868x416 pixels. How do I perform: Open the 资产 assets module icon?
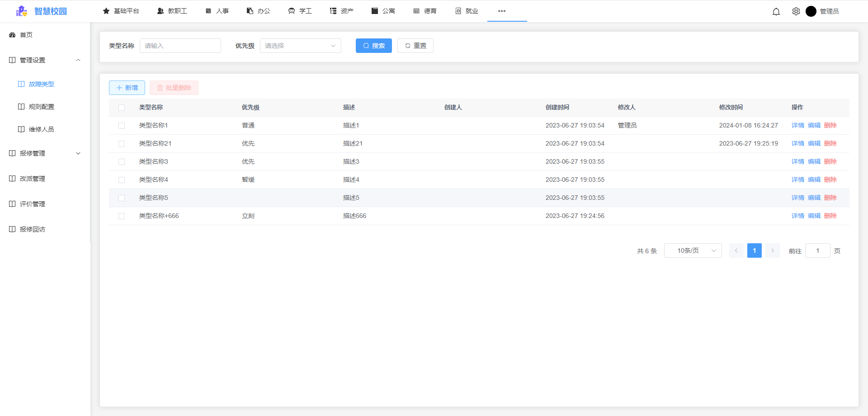[x=333, y=10]
